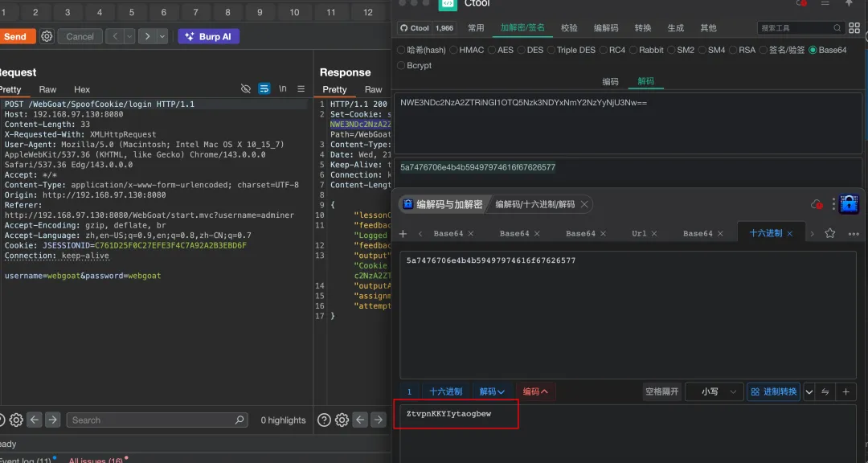This screenshot has width=868, height=463.
Task: Focus the Ctool 搜索工具 search field
Action: [x=801, y=27]
